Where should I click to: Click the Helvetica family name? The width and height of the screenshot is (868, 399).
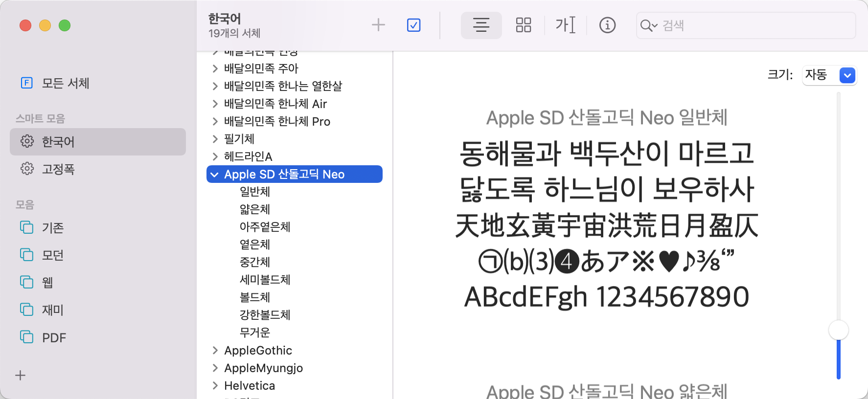click(x=250, y=385)
